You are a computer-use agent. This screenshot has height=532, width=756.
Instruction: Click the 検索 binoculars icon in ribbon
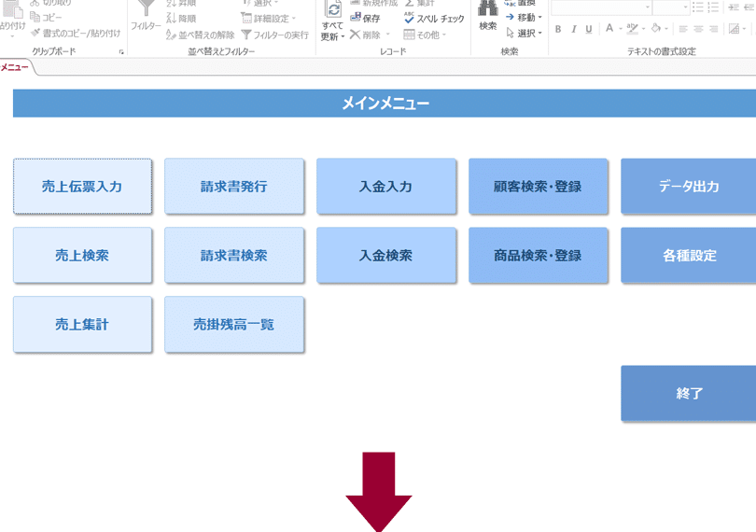(x=487, y=11)
